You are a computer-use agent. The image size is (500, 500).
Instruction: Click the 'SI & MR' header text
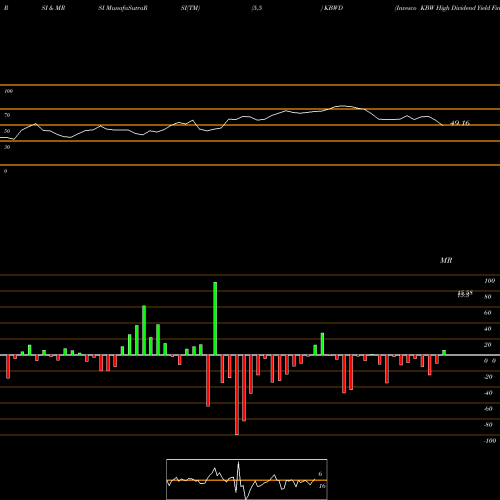point(53,8)
